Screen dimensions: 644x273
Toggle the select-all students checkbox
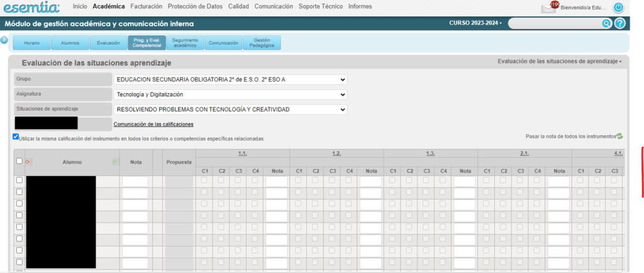19,161
